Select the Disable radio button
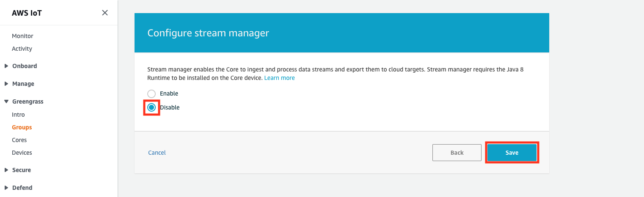 (x=151, y=107)
